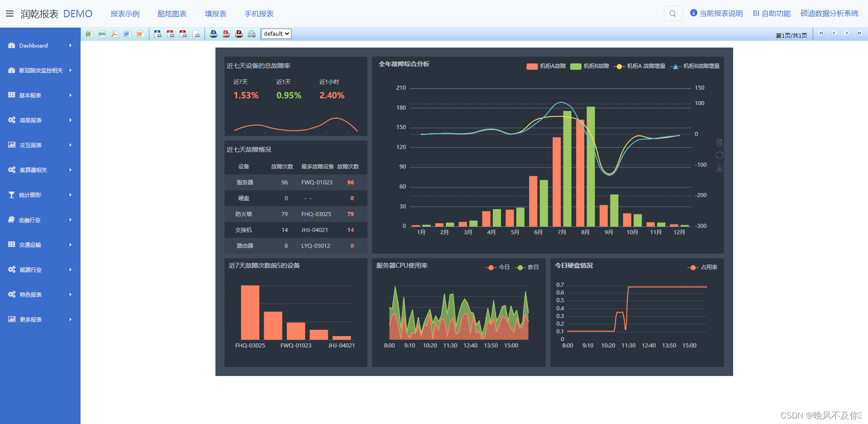
Task: Toggle 机柜B故障增量 line legend
Action: (x=695, y=66)
